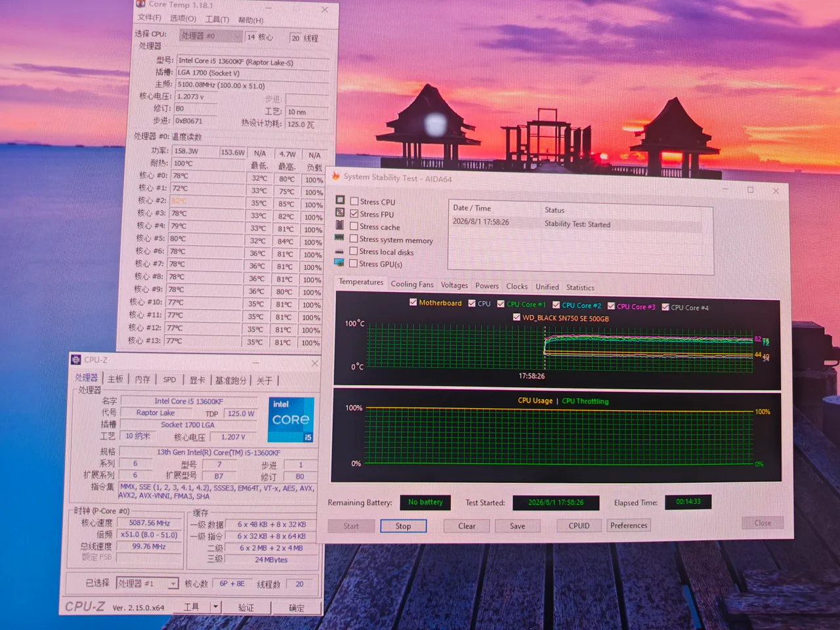840x630 pixels.
Task: Click the CPUID button in AIDA64
Action: [x=579, y=525]
